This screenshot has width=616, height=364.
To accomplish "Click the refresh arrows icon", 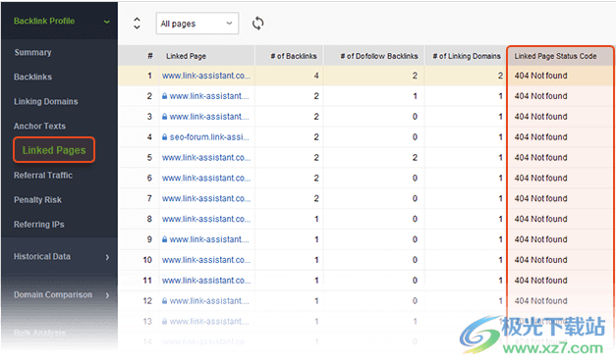I will coord(257,24).
